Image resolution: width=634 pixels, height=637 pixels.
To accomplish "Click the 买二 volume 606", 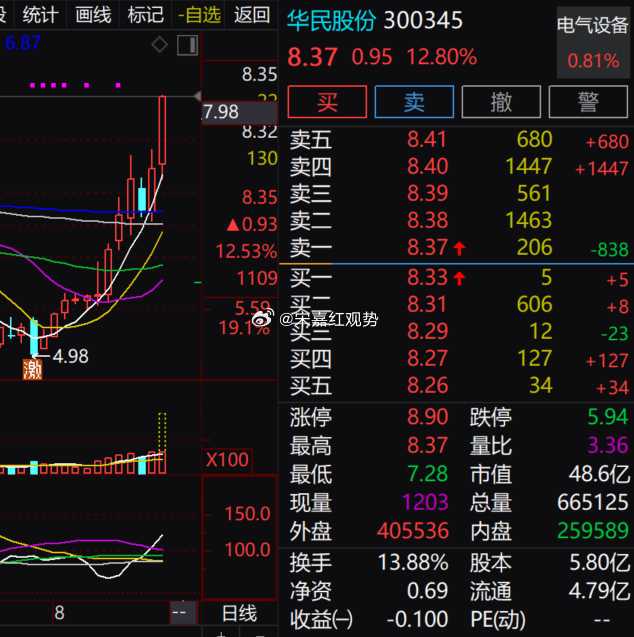I will coord(534,304).
